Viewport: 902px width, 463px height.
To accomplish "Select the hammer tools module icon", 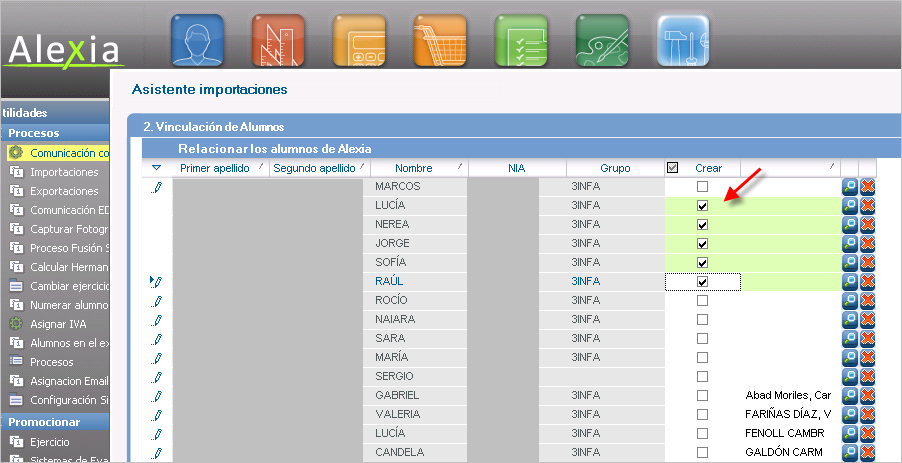I will coord(682,40).
